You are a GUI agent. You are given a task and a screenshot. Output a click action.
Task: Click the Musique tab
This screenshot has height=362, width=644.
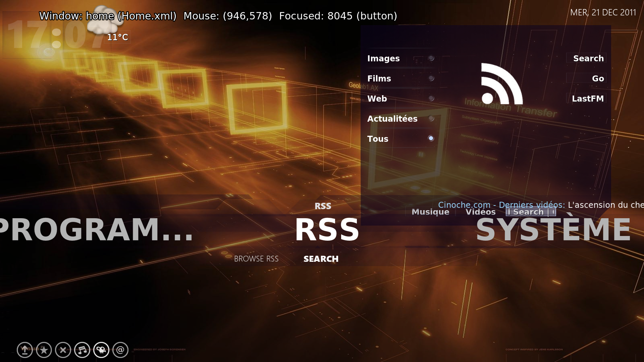click(430, 212)
